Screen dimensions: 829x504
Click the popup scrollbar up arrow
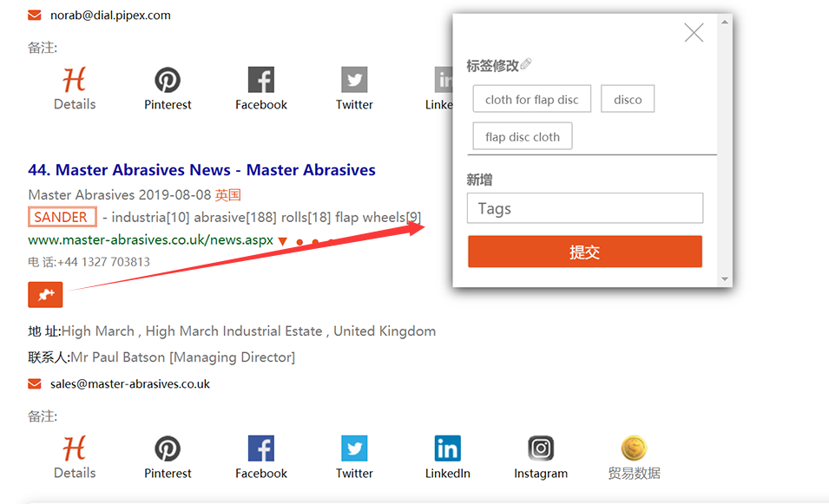pyautogui.click(x=725, y=22)
